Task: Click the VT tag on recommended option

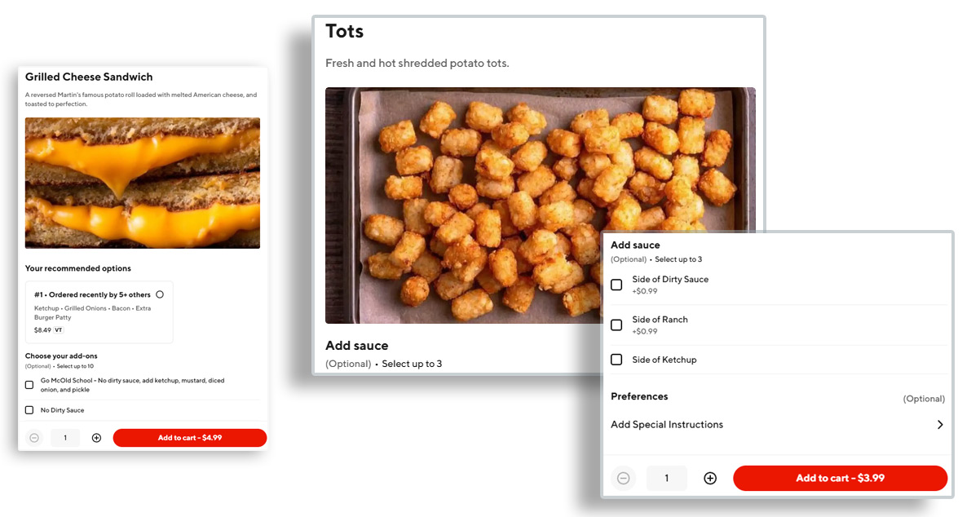Action: (59, 330)
